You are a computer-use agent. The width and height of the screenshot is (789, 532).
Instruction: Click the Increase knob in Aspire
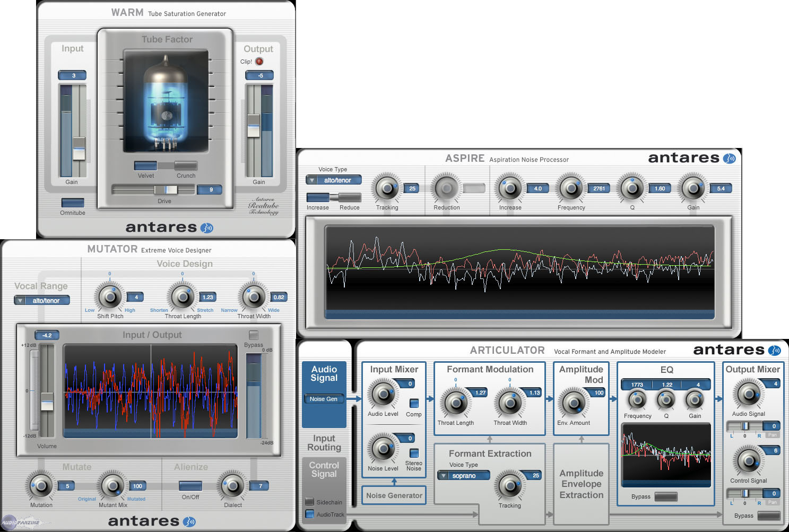[510, 188]
